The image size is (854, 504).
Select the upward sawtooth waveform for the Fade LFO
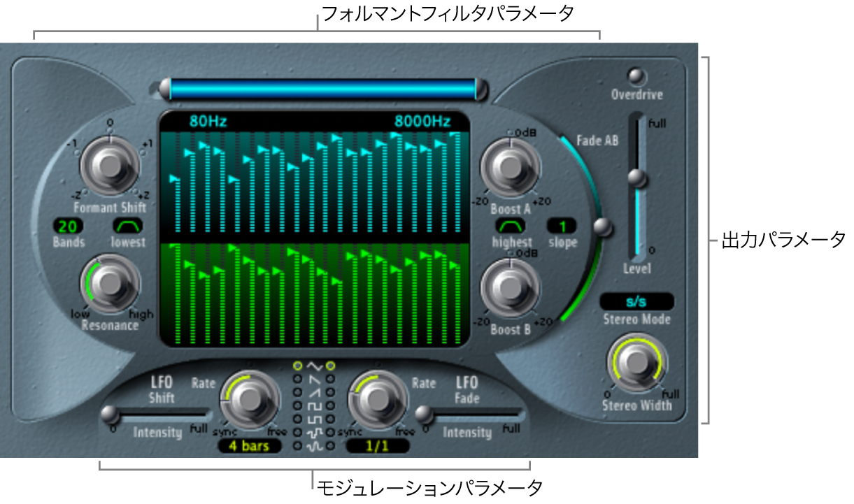[330, 391]
